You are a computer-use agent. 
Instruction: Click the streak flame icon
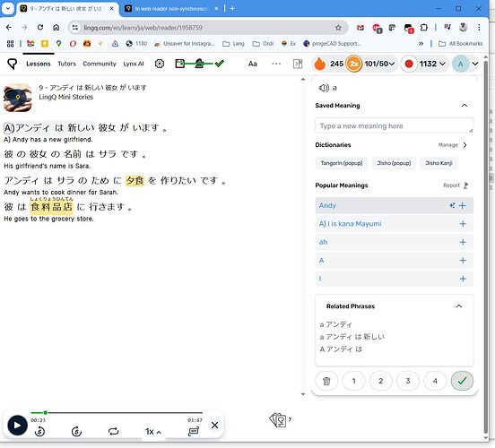(x=320, y=64)
